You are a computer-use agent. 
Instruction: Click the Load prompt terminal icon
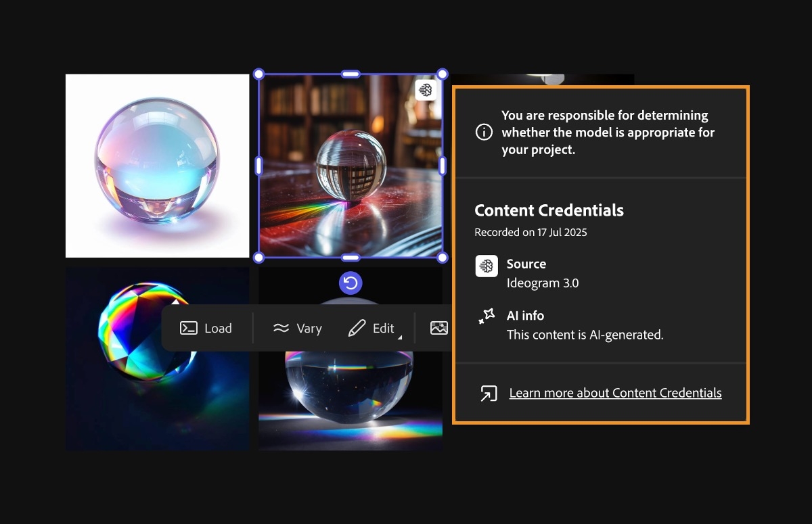188,328
